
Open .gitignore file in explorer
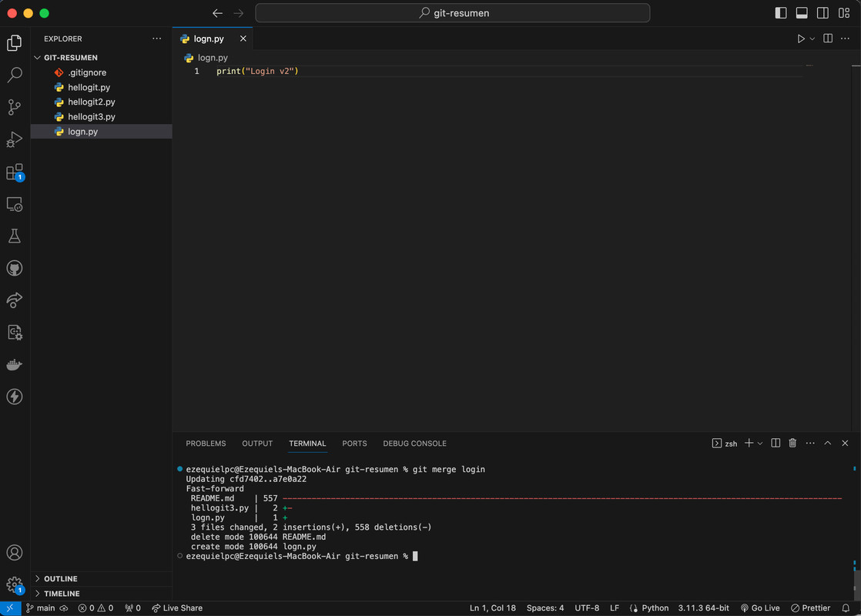pos(102,72)
